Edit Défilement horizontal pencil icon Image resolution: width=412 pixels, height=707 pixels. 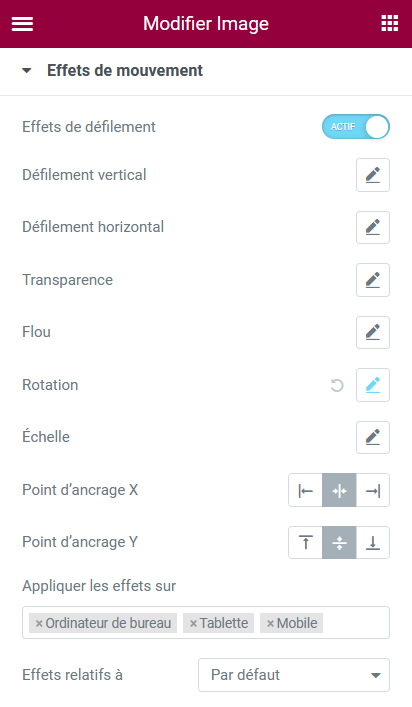(373, 227)
